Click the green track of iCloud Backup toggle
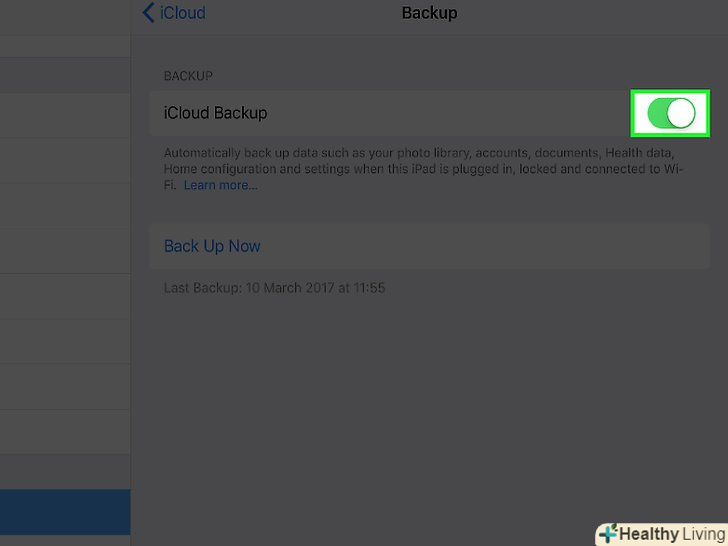This screenshot has height=546, width=728. pyautogui.click(x=657, y=113)
